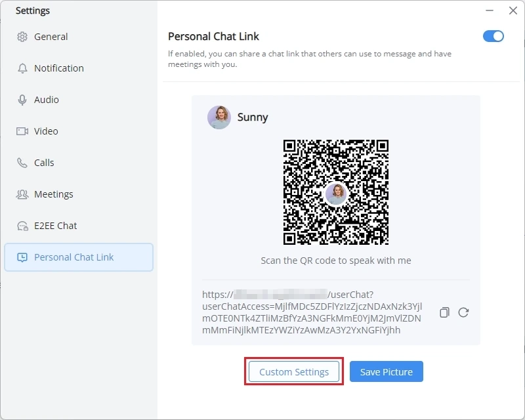Viewport: 525px width, 420px height.
Task: Click the Audio microphone icon
Action: 22,100
